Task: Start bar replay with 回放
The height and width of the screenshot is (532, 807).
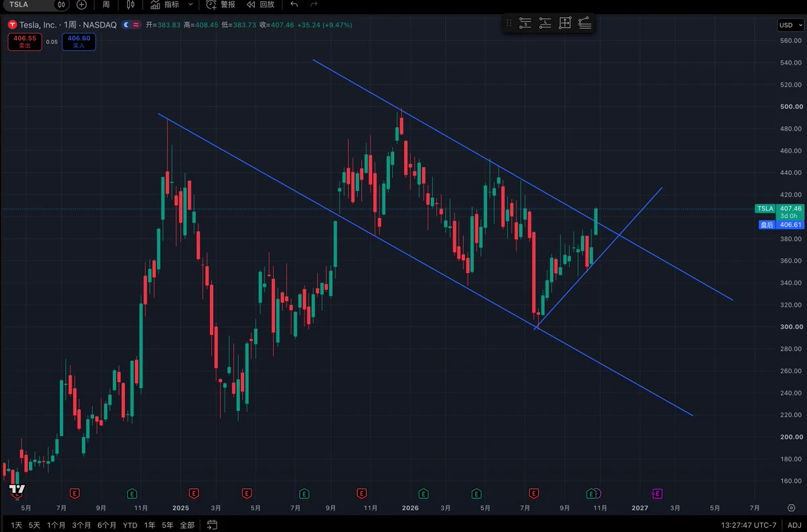Action: click(x=260, y=4)
